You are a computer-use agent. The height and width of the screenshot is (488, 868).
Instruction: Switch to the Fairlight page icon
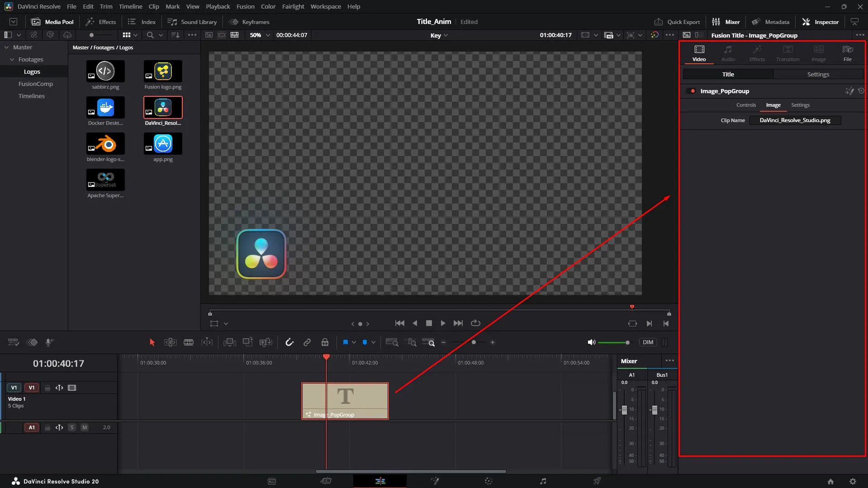point(543,481)
